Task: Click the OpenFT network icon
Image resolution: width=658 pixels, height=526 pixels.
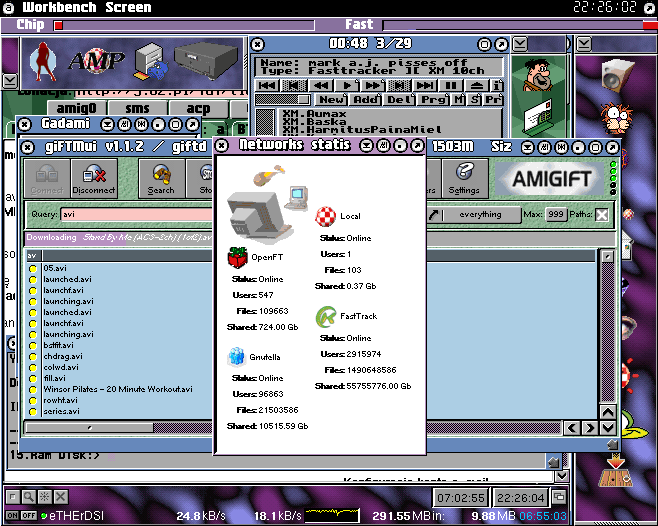Action: click(238, 257)
